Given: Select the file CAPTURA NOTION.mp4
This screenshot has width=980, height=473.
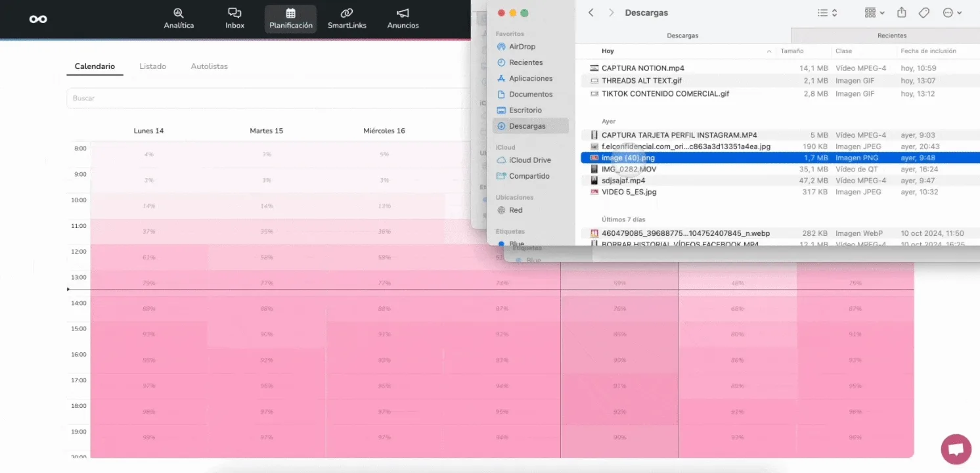Looking at the screenshot, I should click(642, 68).
